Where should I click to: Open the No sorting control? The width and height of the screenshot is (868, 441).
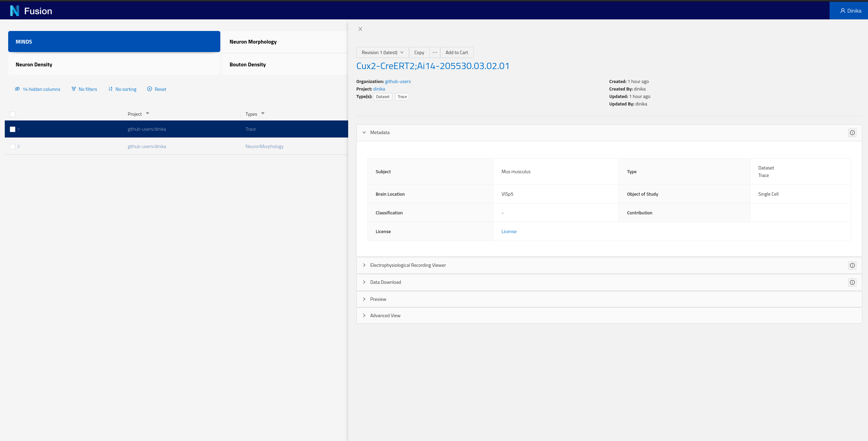122,89
